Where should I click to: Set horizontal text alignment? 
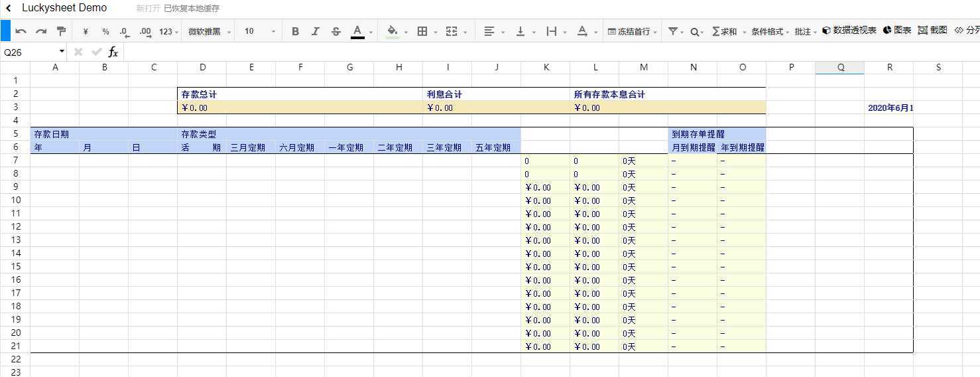(489, 31)
